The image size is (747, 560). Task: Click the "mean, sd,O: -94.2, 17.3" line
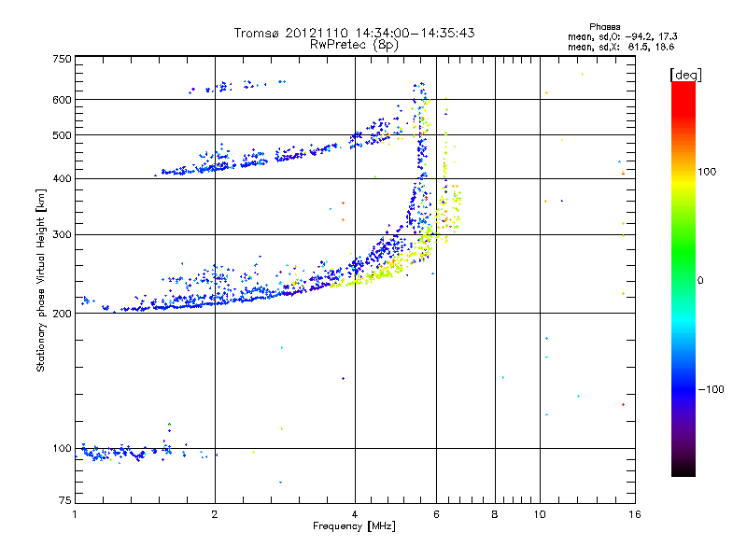point(623,36)
